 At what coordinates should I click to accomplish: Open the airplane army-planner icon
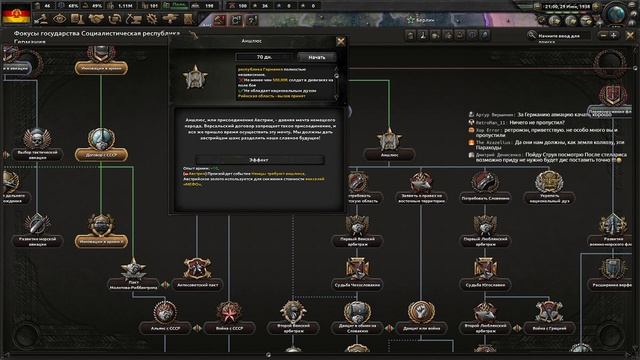(170, 19)
